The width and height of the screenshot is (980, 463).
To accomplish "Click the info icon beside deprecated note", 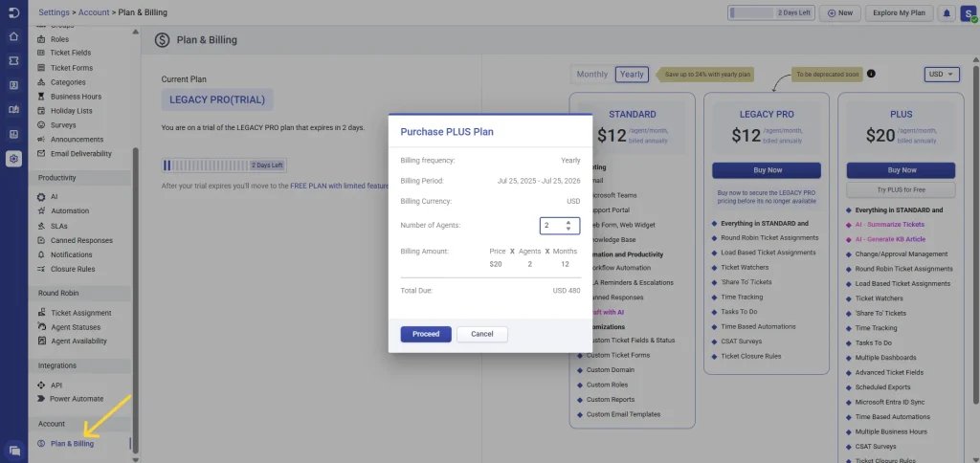I will coord(871,74).
